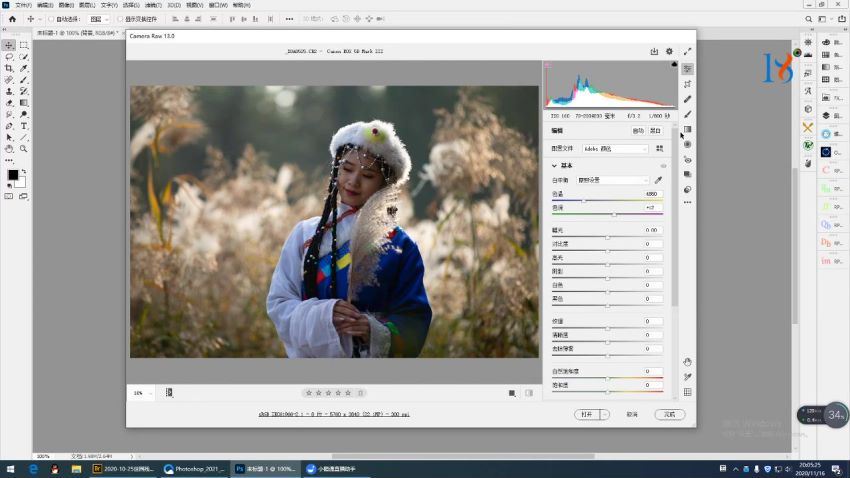This screenshot has width=850, height=478.
Task: Select the Edit panel icon in Camera Raw
Action: [x=687, y=69]
